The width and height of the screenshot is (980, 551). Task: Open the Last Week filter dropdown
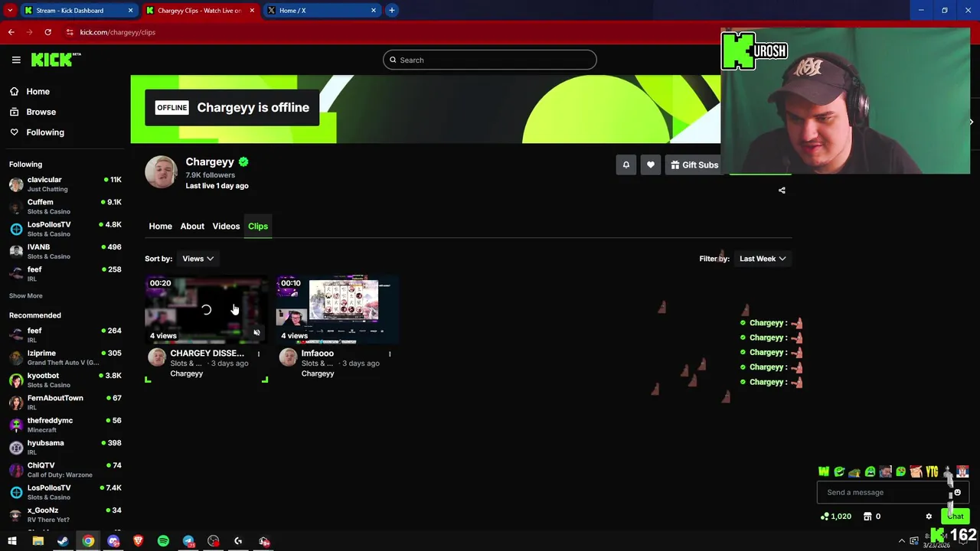[x=763, y=259]
